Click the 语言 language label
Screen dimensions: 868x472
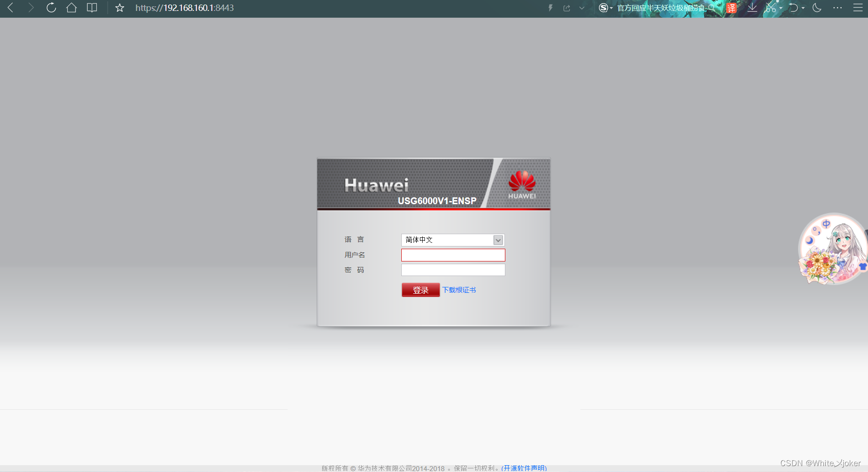(x=354, y=240)
